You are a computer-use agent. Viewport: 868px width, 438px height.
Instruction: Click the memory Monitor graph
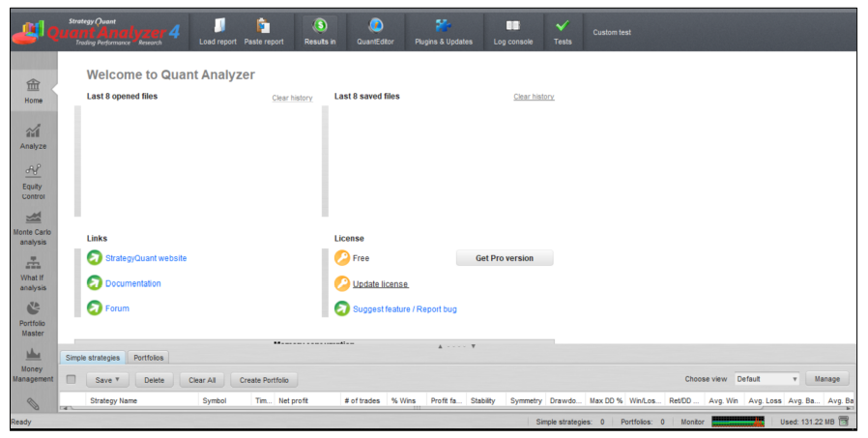point(738,422)
